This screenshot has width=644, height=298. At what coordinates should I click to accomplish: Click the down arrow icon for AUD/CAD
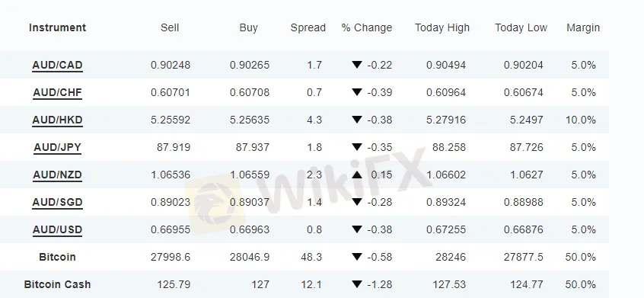357,65
